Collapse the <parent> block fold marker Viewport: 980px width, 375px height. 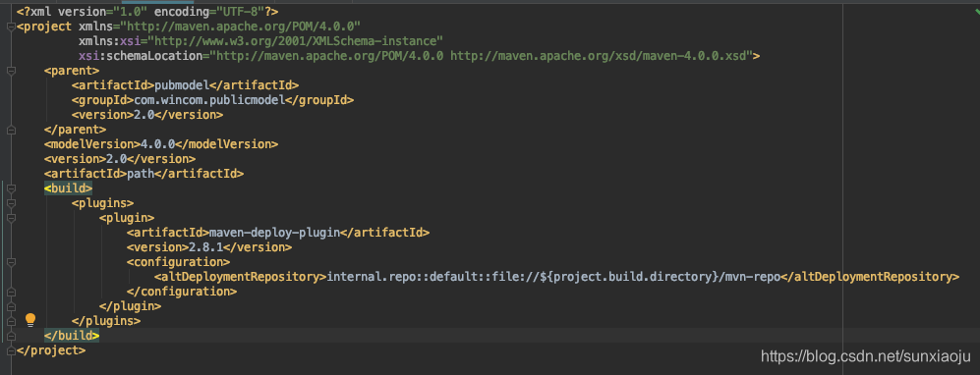click(x=11, y=71)
